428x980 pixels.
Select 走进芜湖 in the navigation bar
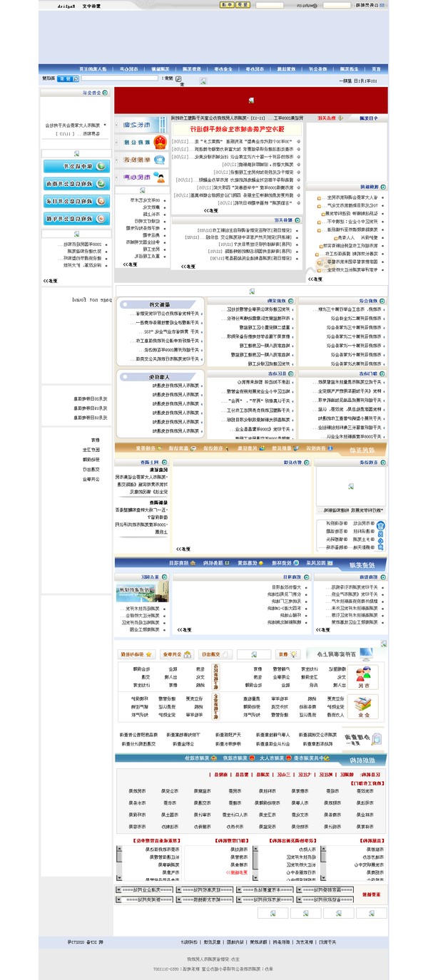pyautogui.click(x=350, y=68)
